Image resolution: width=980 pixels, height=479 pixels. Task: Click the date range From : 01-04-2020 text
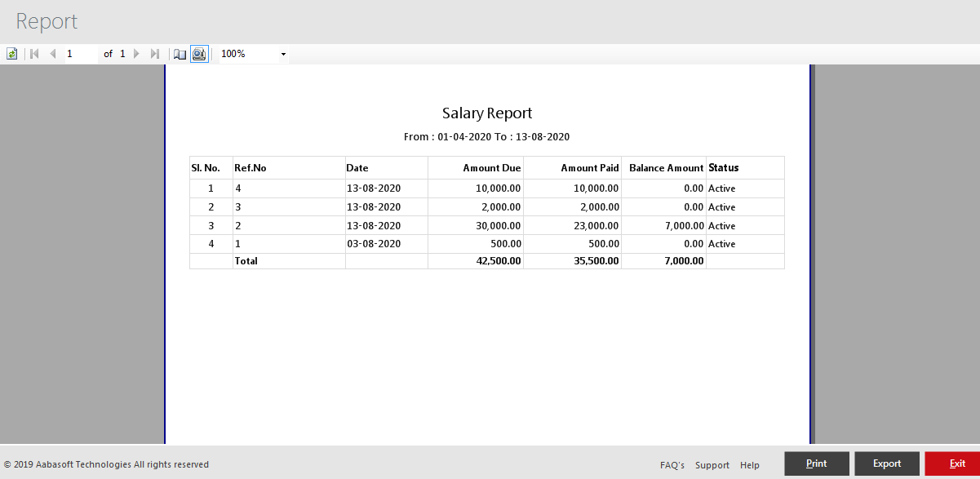coord(447,137)
